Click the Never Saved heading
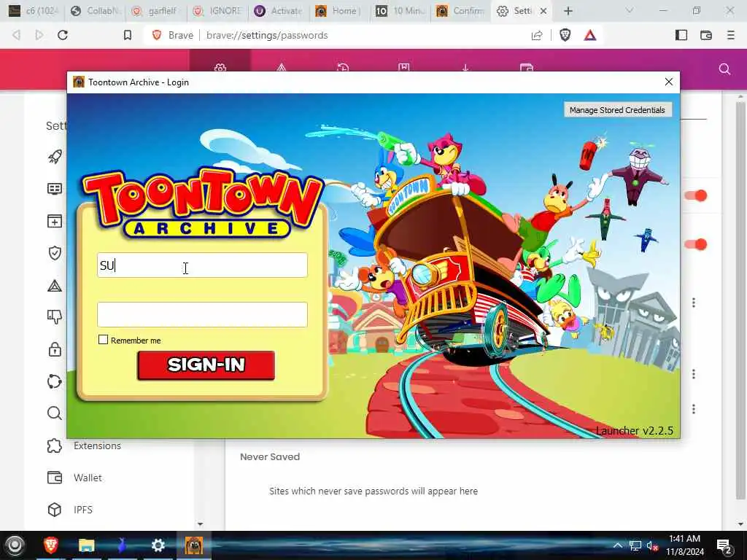The height and width of the screenshot is (560, 747). [270, 456]
